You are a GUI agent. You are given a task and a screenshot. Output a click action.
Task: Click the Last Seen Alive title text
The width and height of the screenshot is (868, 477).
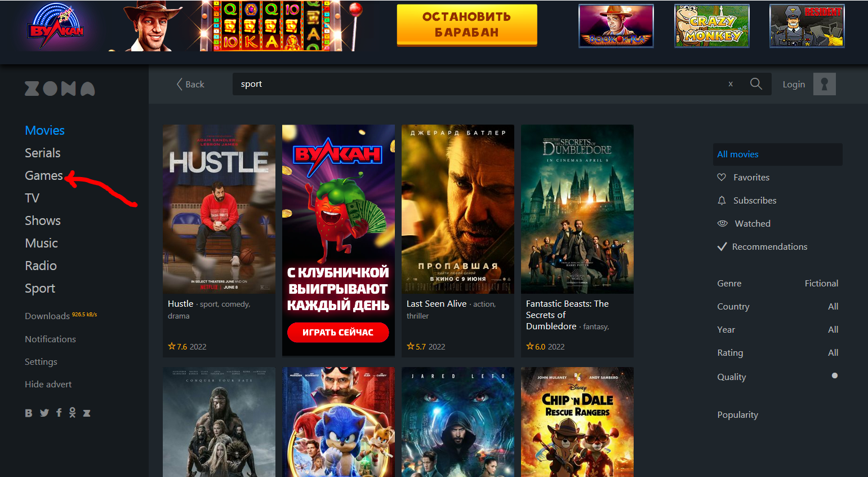[437, 303]
